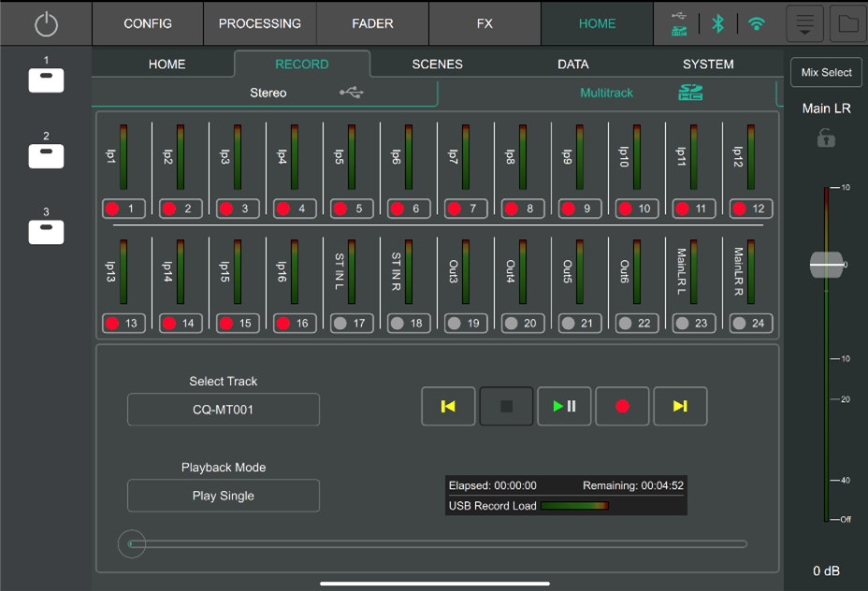Arm record track 24 MainLR R
868x591 pixels.
point(751,324)
